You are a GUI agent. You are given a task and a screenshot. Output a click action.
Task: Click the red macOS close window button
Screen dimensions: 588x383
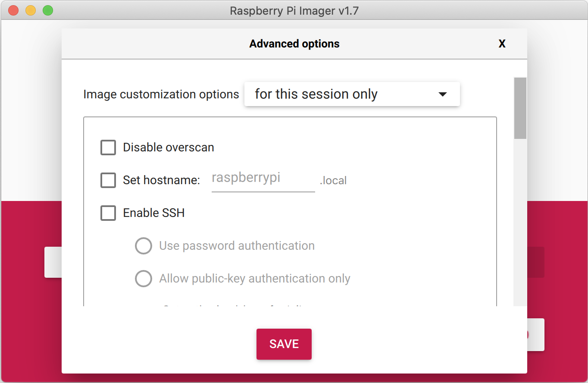click(13, 10)
